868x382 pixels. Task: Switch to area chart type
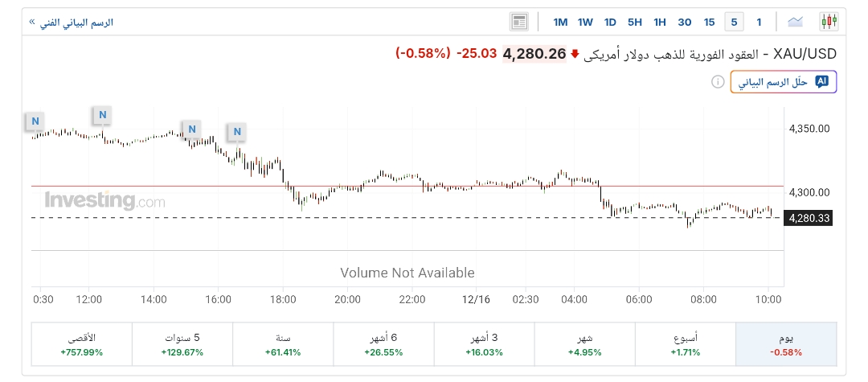pos(796,22)
